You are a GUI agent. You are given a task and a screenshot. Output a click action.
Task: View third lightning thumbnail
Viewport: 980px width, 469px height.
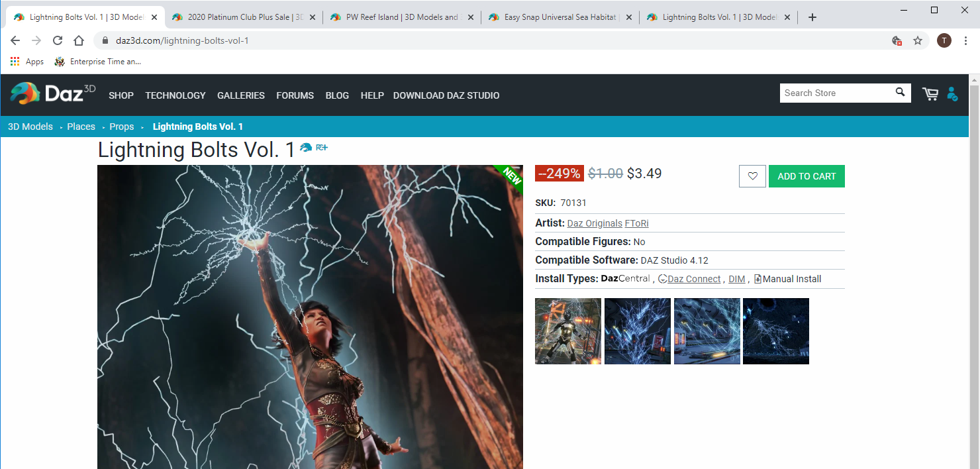(707, 331)
